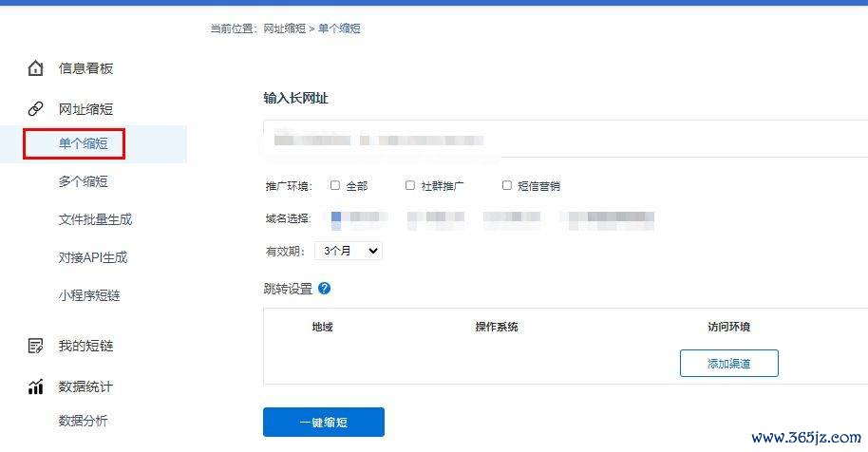The height and width of the screenshot is (452, 868).
Task: Expand the 网址缩短 menu section
Action: pyautogui.click(x=85, y=109)
